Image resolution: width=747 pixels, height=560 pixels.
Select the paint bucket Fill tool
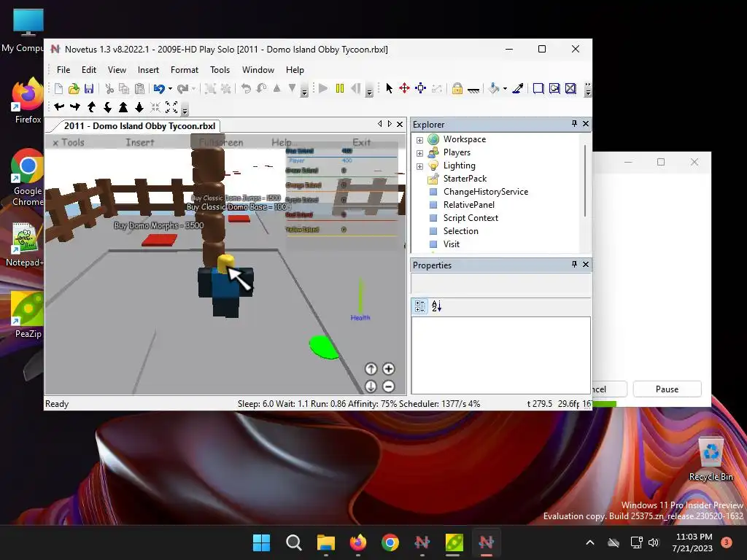(495, 88)
